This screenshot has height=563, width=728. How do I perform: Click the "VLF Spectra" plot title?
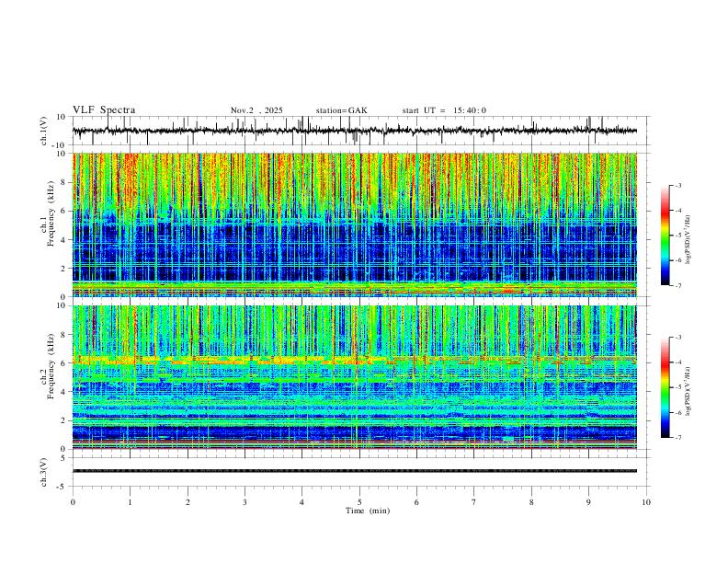tap(104, 110)
